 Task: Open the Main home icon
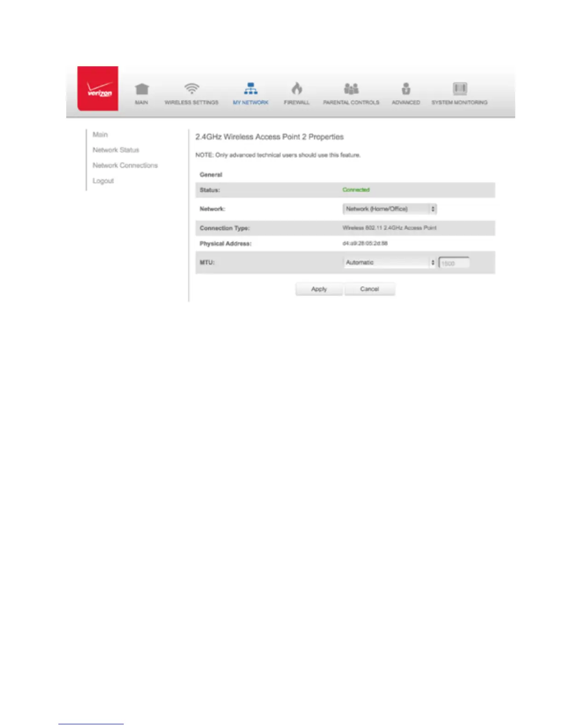click(142, 89)
